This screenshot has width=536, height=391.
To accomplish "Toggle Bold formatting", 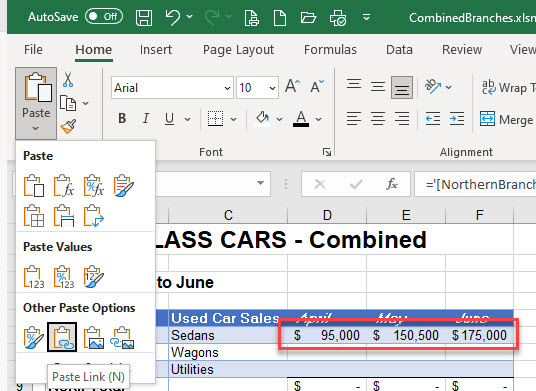I will tap(122, 118).
